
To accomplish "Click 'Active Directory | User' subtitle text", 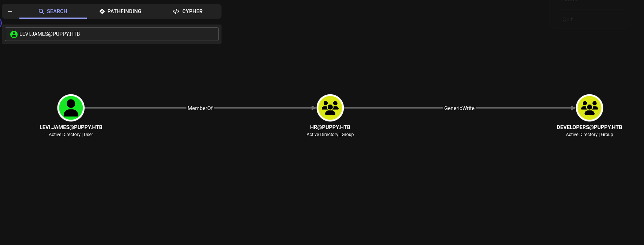I will [x=71, y=135].
